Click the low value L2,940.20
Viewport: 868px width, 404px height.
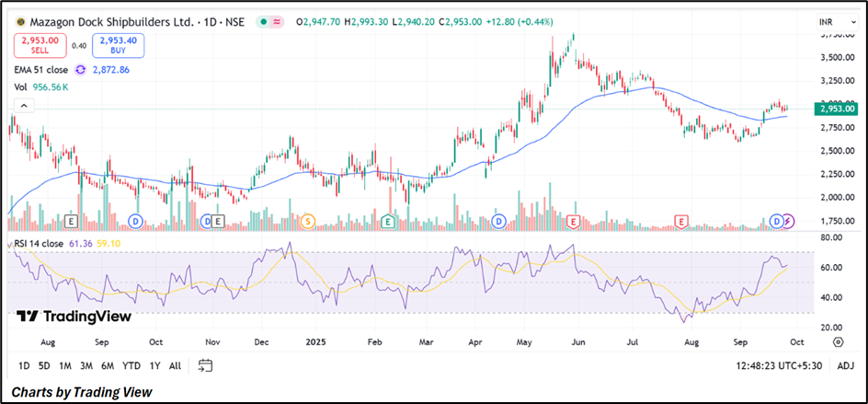pyautogui.click(x=412, y=22)
